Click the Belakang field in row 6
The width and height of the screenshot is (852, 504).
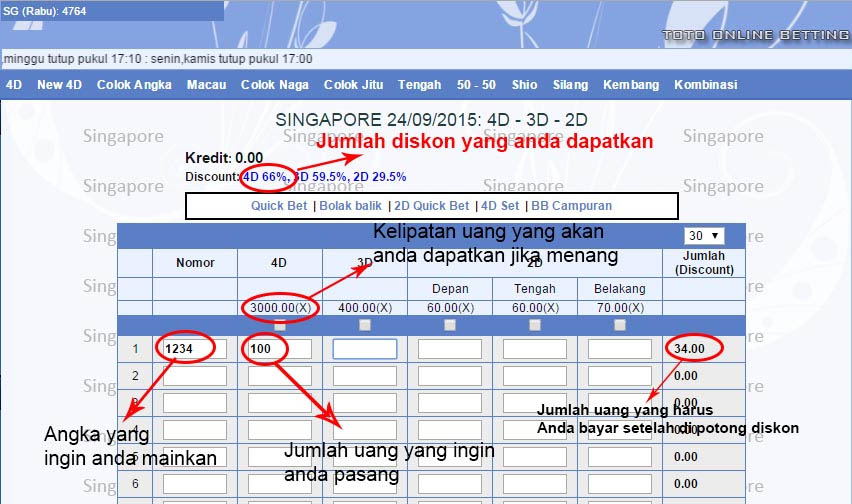tap(620, 484)
